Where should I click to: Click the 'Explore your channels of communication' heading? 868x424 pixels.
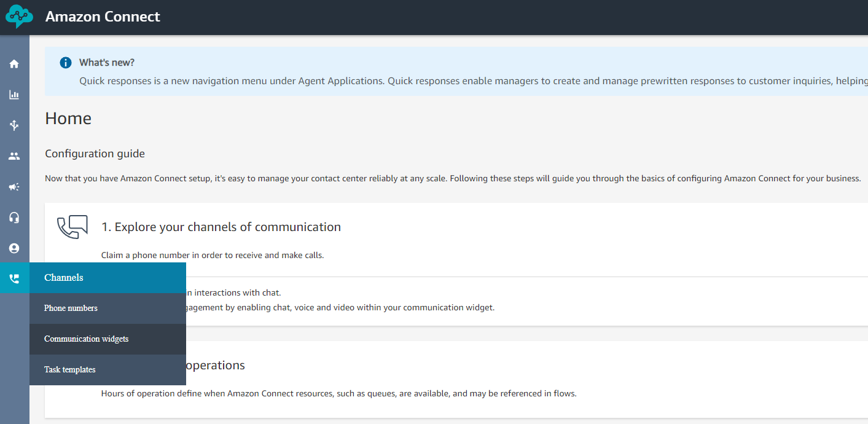pyautogui.click(x=221, y=227)
